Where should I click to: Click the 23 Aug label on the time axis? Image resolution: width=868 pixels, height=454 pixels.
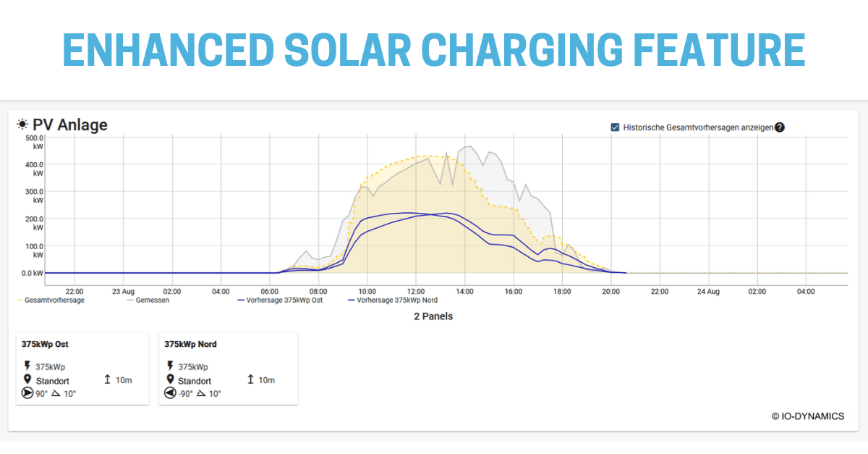(x=122, y=291)
